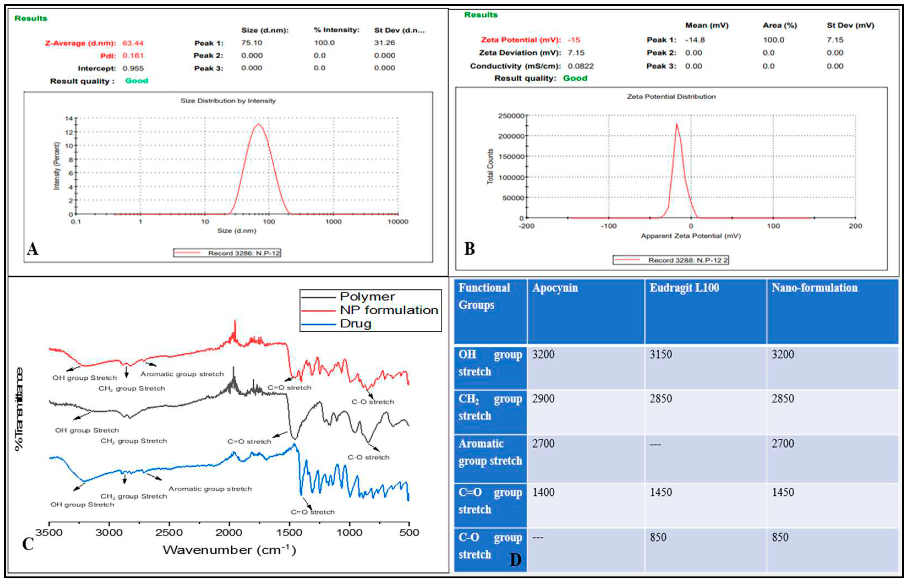This screenshot has height=588, width=910.
Task: Click the Record 3286: N.P-12 legend box
Action: tap(227, 253)
